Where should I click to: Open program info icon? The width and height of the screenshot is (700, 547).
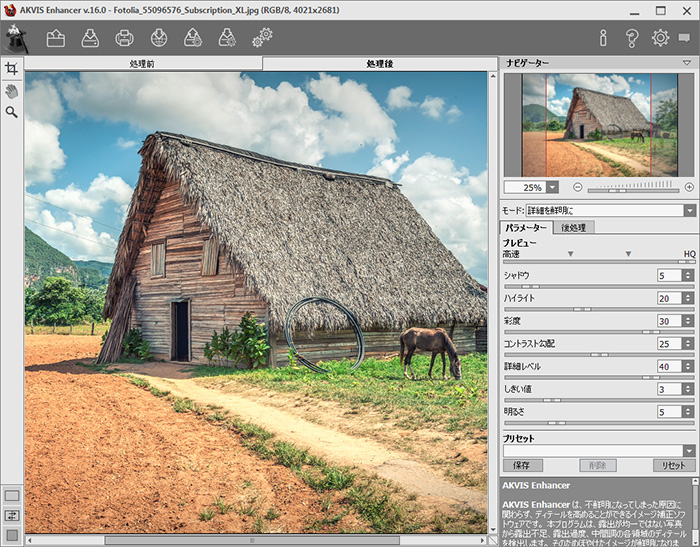pos(603,39)
